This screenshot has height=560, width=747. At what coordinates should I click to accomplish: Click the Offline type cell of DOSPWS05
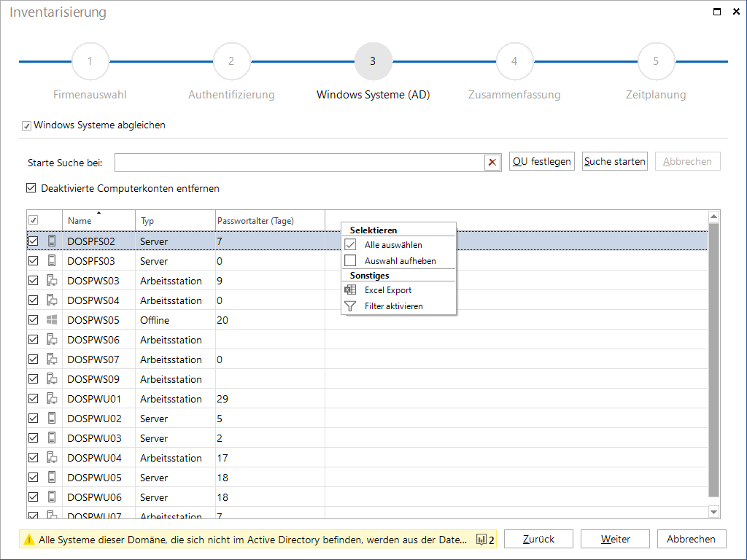175,320
